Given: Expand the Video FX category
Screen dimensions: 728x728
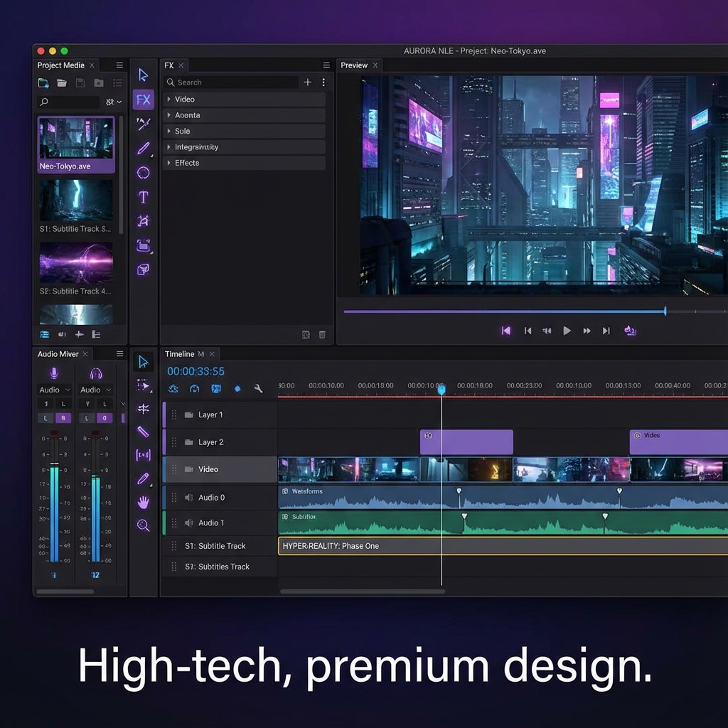Looking at the screenshot, I should click(169, 100).
